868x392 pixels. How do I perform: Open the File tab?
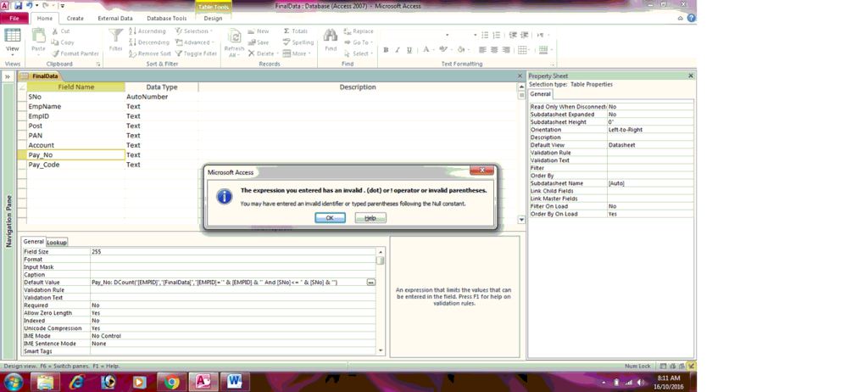click(14, 19)
